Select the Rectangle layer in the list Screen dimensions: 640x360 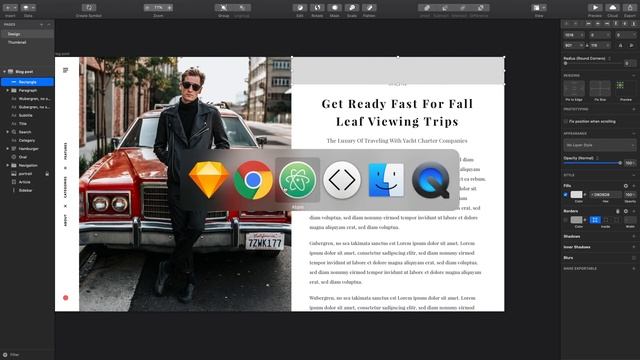(x=27, y=82)
